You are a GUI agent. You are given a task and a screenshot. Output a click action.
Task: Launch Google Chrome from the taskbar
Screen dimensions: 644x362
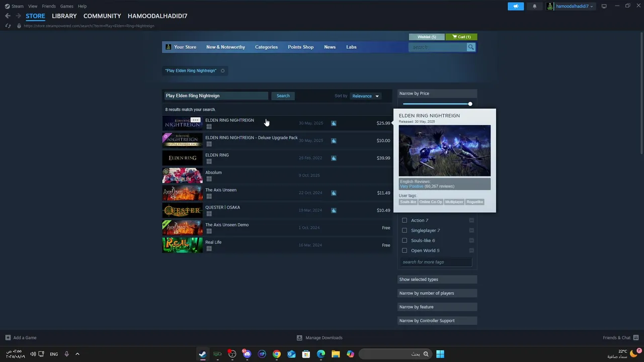277,354
